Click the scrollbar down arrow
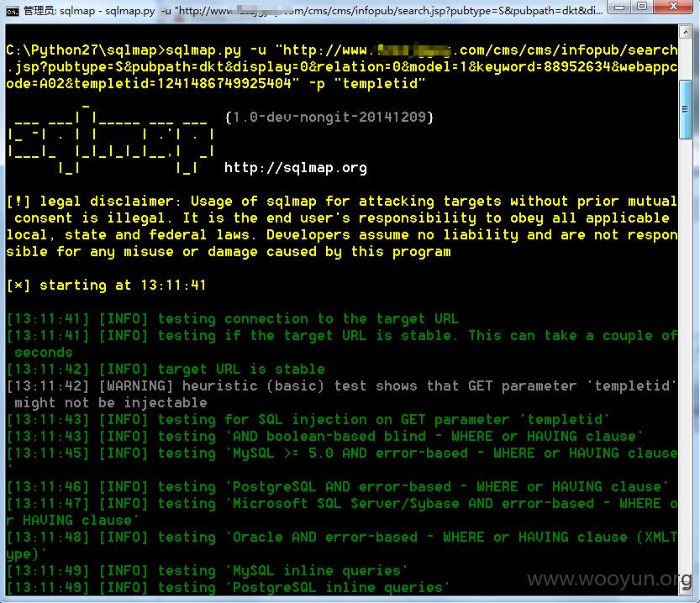Viewport: 700px width, 603px height. pyautogui.click(x=685, y=589)
